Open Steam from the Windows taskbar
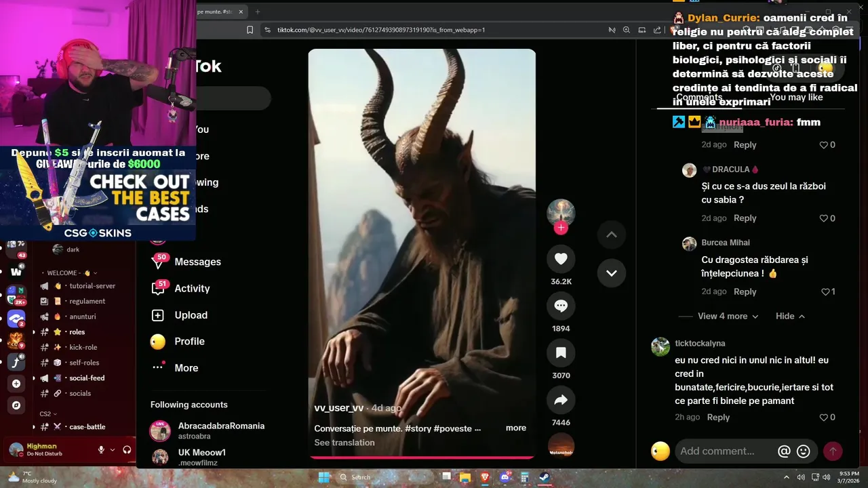Viewport: 868px width, 488px height. [x=545, y=477]
